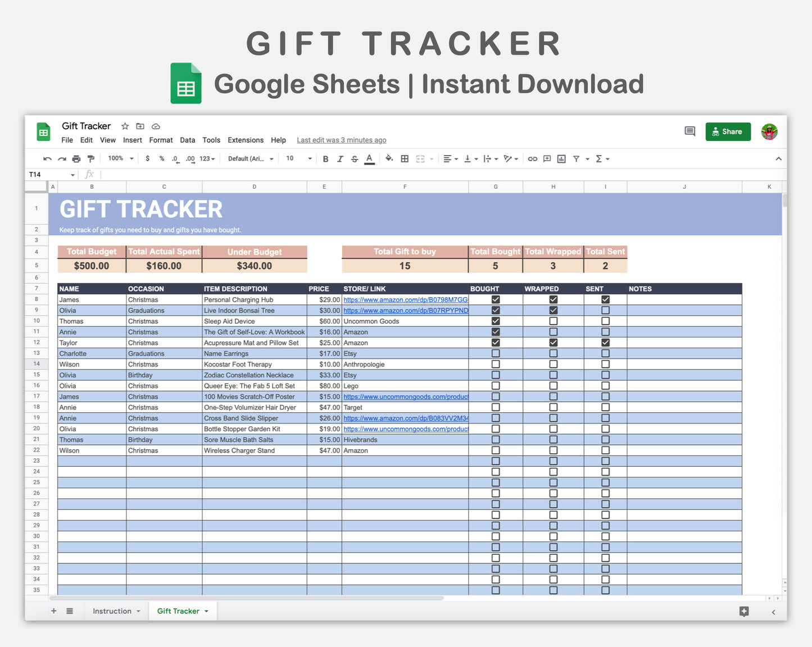Image resolution: width=812 pixels, height=647 pixels.
Task: Open the zoom level dropdown
Action: [119, 159]
